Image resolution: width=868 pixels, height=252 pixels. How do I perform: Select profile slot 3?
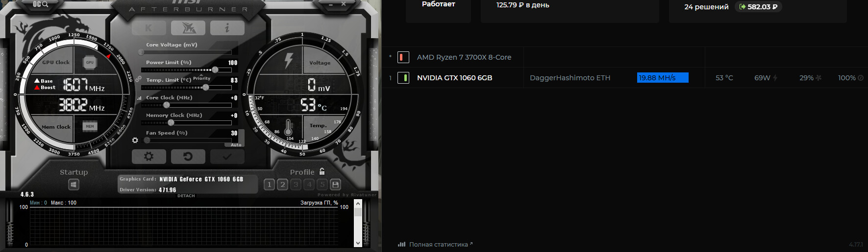(296, 184)
